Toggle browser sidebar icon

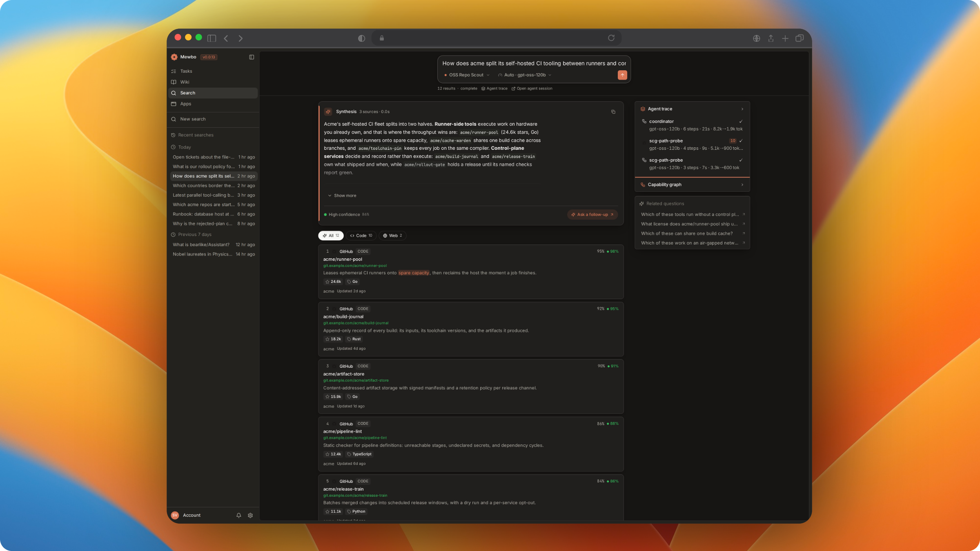pos(212,38)
